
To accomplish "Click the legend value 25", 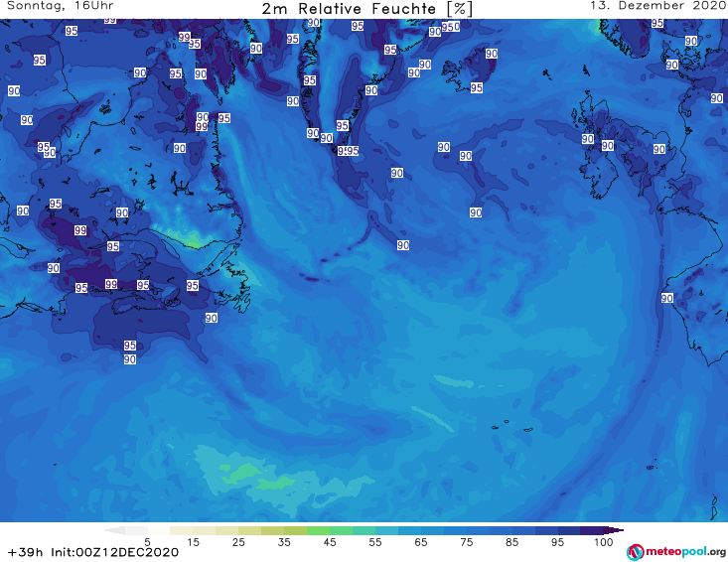I will 238,542.
